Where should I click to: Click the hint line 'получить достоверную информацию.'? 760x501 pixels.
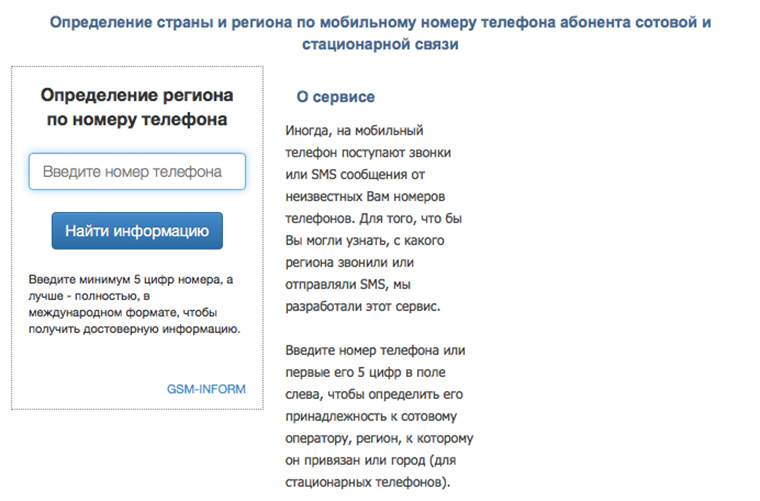(x=135, y=329)
